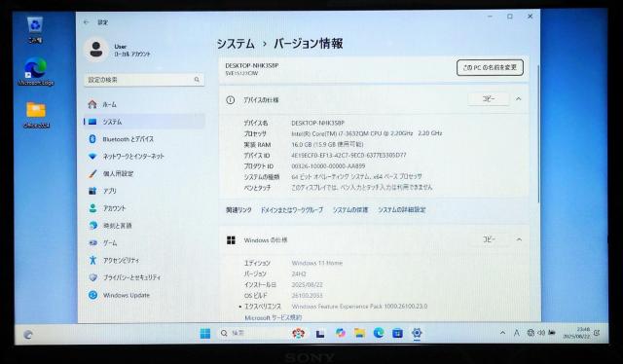623x364 pixels.
Task: Click the アクセシビリティ figure icon
Action: 92,260
